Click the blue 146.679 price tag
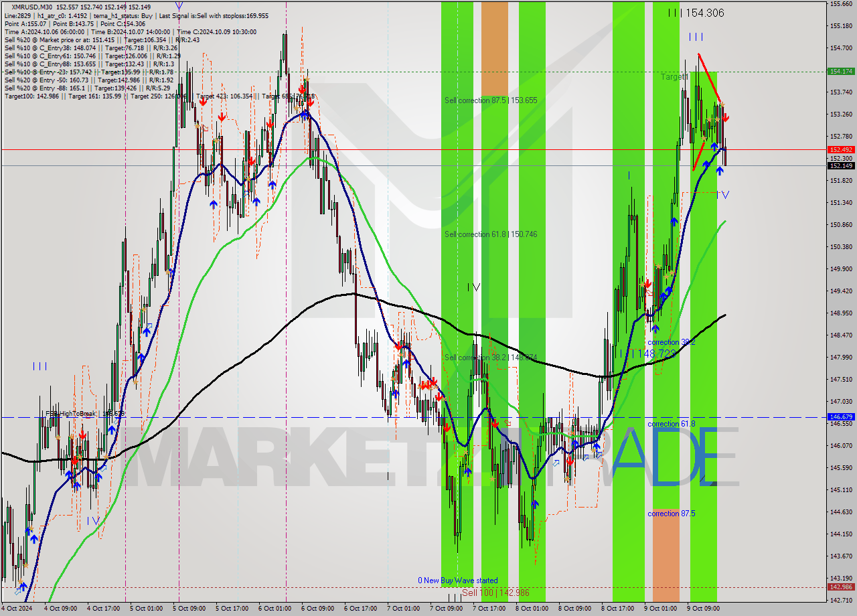Viewport: 857px width, 616px height. click(x=841, y=417)
